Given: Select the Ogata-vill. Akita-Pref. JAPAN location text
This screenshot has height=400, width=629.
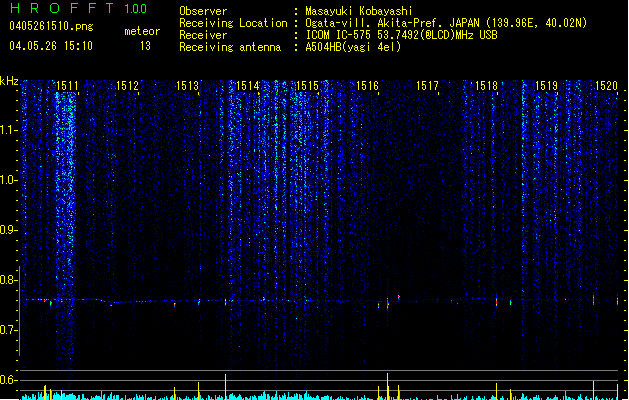Looking at the screenshot, I should click(446, 23).
